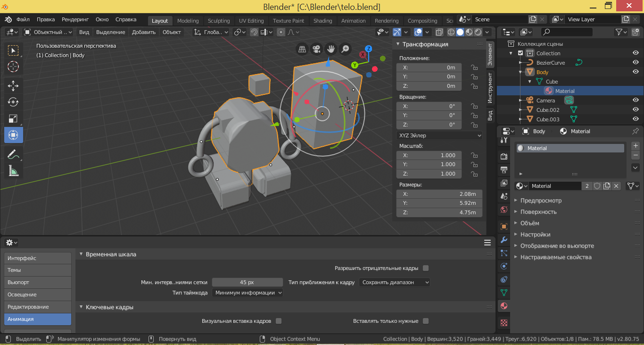Open 'XYZ Эйлер' rotation mode dropdown

click(x=439, y=135)
